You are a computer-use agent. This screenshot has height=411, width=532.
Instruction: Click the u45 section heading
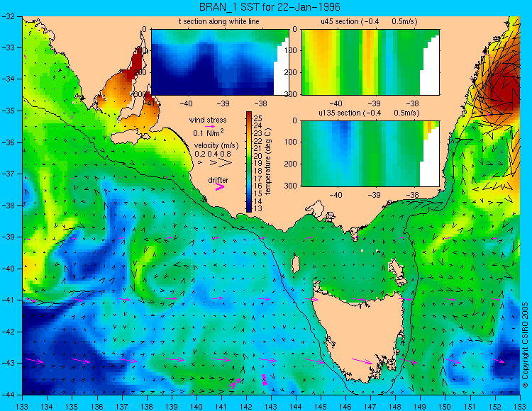tap(369, 21)
